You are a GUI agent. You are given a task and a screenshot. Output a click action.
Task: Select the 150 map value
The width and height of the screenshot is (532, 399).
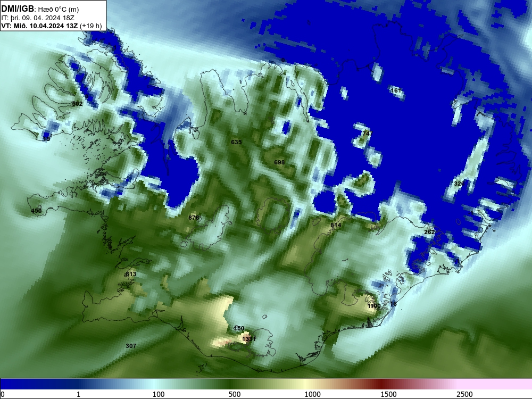[239, 328]
